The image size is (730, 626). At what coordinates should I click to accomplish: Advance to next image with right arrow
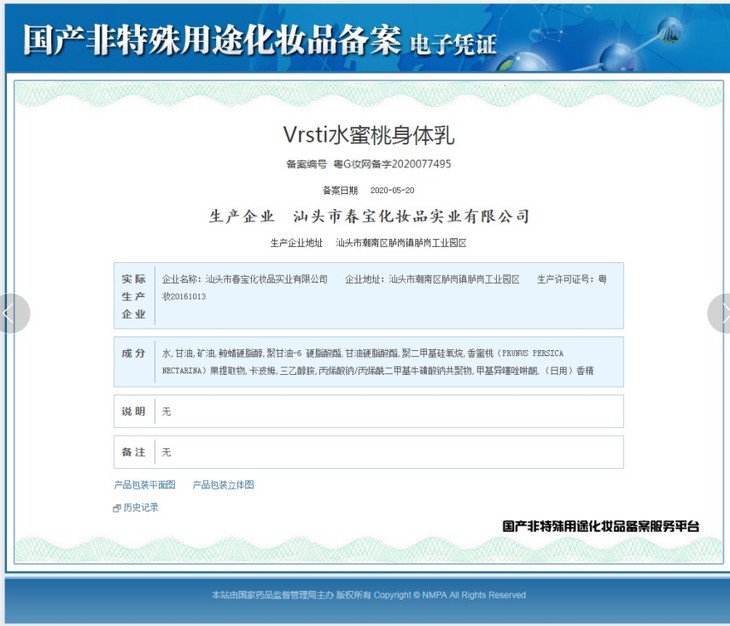pyautogui.click(x=719, y=313)
